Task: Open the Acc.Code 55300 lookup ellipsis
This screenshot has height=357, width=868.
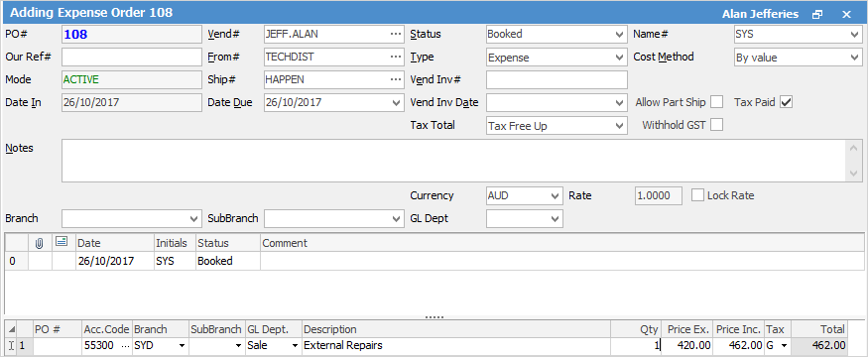Action: 126,346
